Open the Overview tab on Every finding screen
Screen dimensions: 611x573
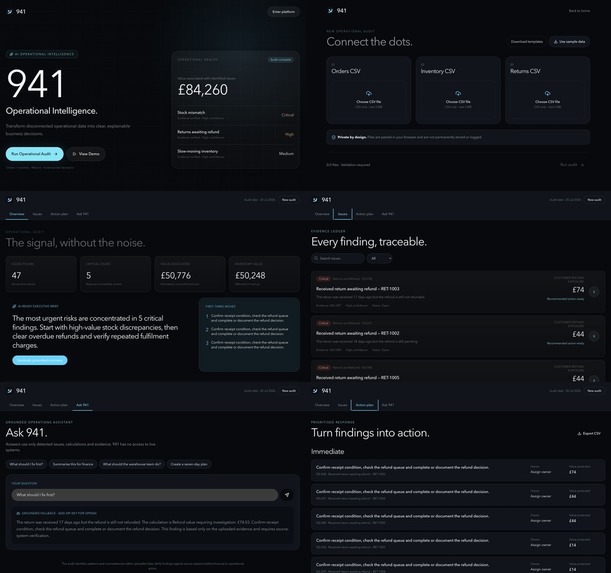[322, 214]
